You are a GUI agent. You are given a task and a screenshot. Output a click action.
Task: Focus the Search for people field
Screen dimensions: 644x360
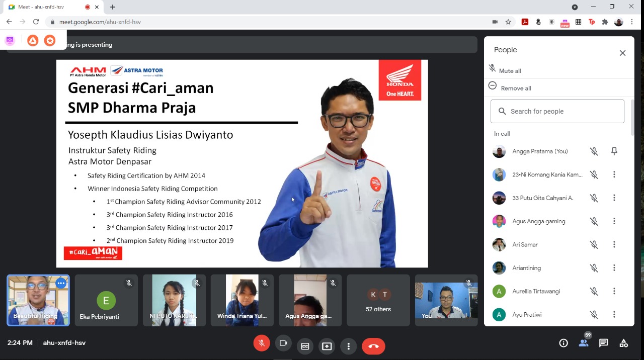557,111
